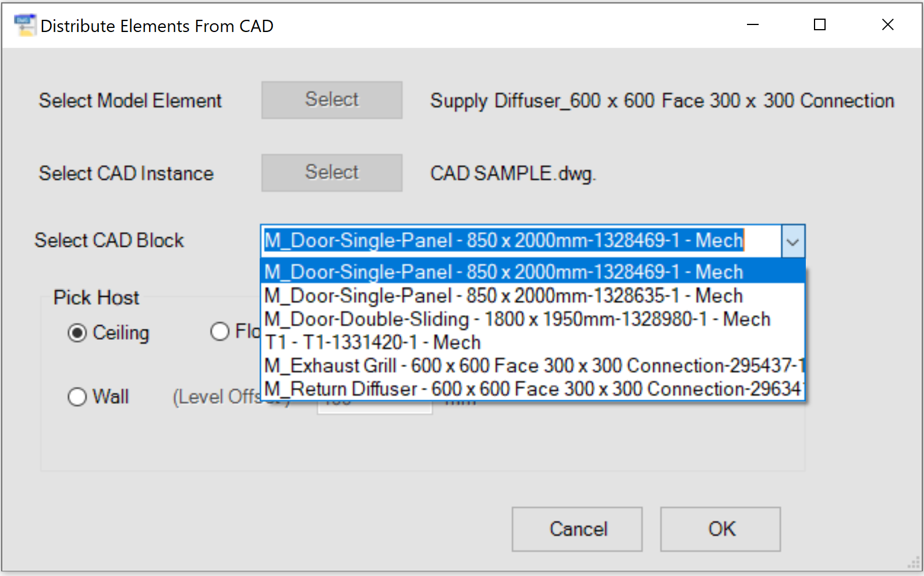The image size is (924, 576).
Task: Select the Wall host radio button
Action: pos(77,397)
